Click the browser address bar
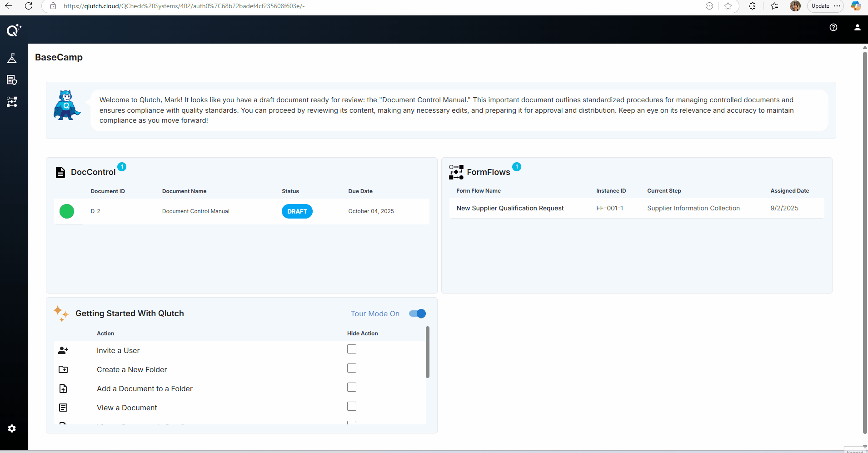Viewport: 868px width, 453px height. [x=364, y=6]
